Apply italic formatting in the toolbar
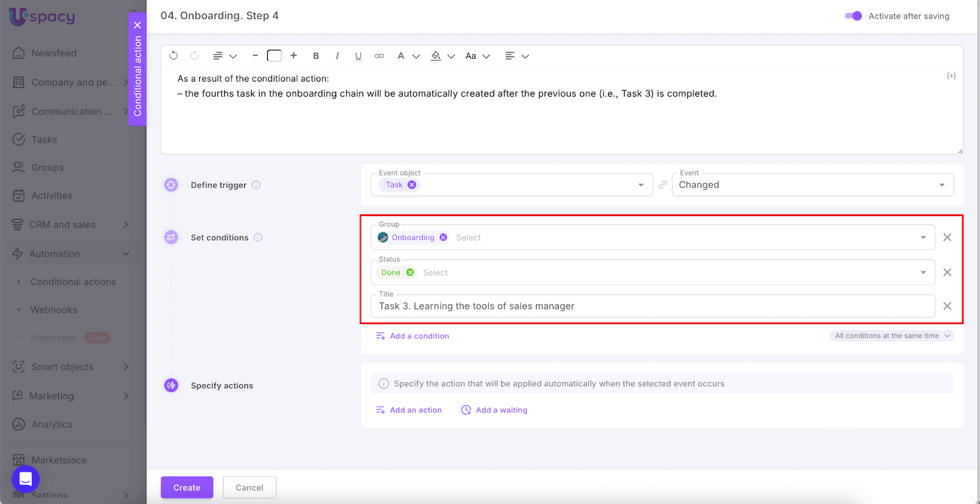 337,56
